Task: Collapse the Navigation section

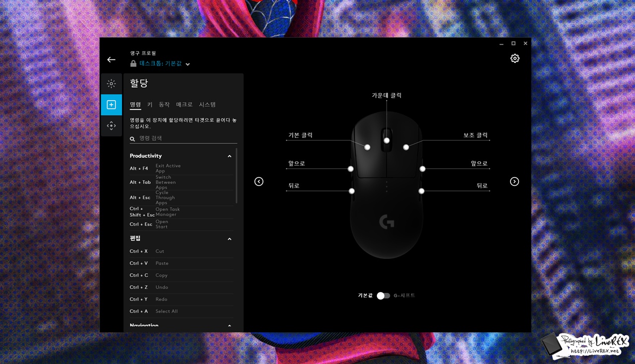Action: 229,326
